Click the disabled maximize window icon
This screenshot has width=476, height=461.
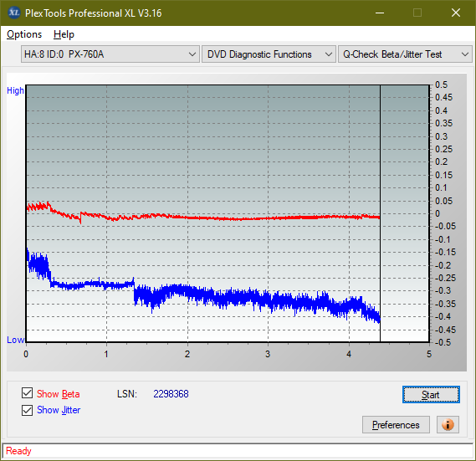click(x=417, y=13)
